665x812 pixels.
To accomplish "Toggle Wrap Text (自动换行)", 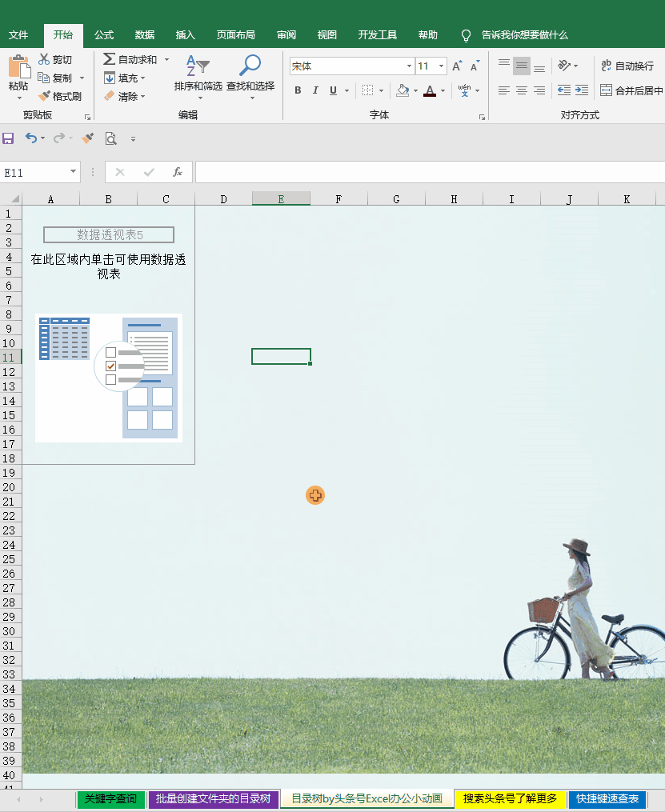I will click(627, 66).
